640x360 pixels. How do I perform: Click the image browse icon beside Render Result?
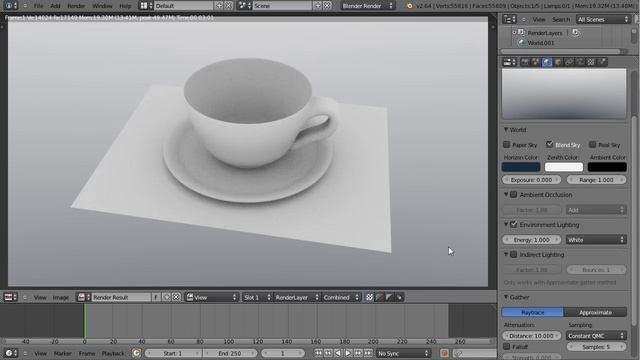pos(84,297)
